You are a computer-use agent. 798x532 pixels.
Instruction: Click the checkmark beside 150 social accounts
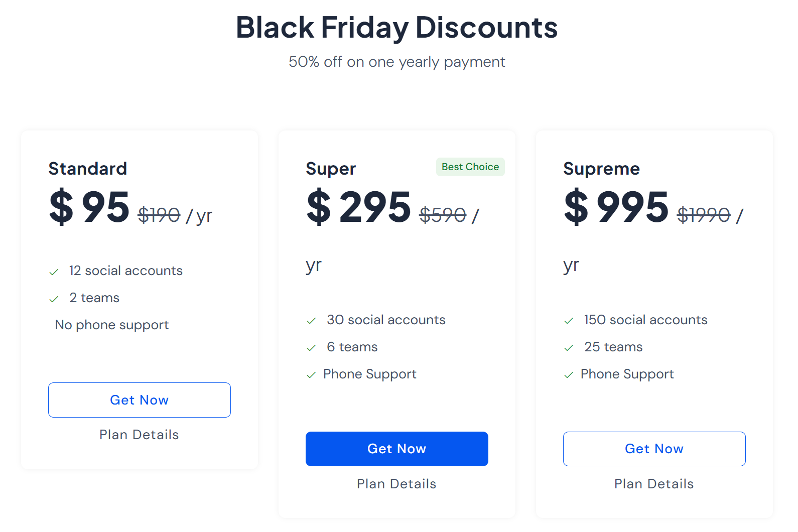point(569,321)
